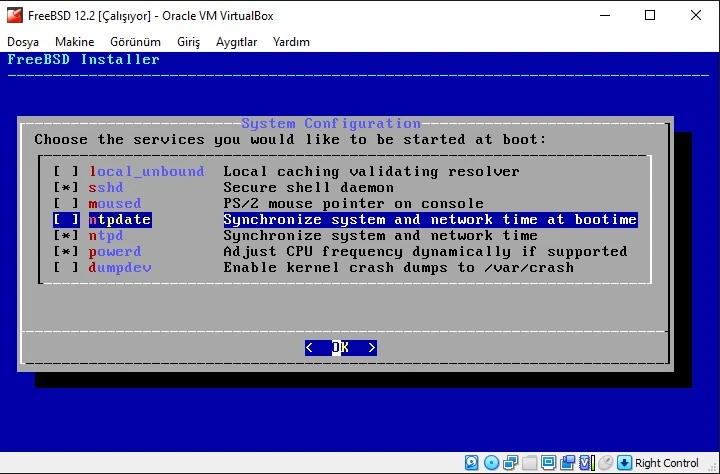Minimize the VirtualBox window
The width and height of the screenshot is (720, 474).
[x=605, y=15]
